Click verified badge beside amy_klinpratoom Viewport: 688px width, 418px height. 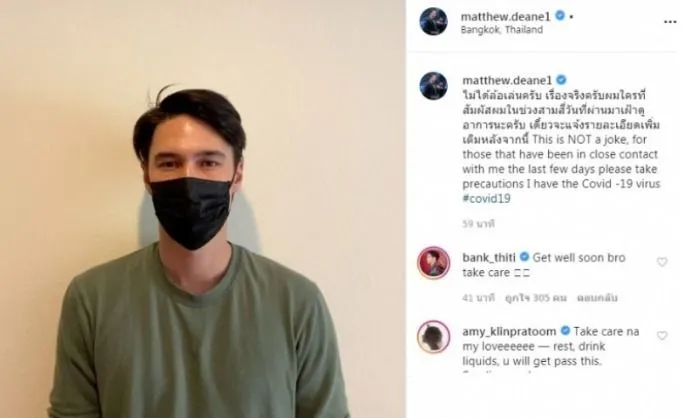565,331
